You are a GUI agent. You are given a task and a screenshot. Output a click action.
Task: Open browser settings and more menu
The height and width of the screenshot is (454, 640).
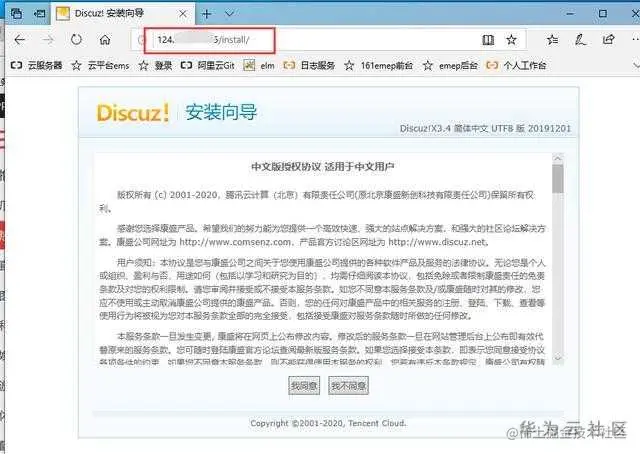coord(635,40)
